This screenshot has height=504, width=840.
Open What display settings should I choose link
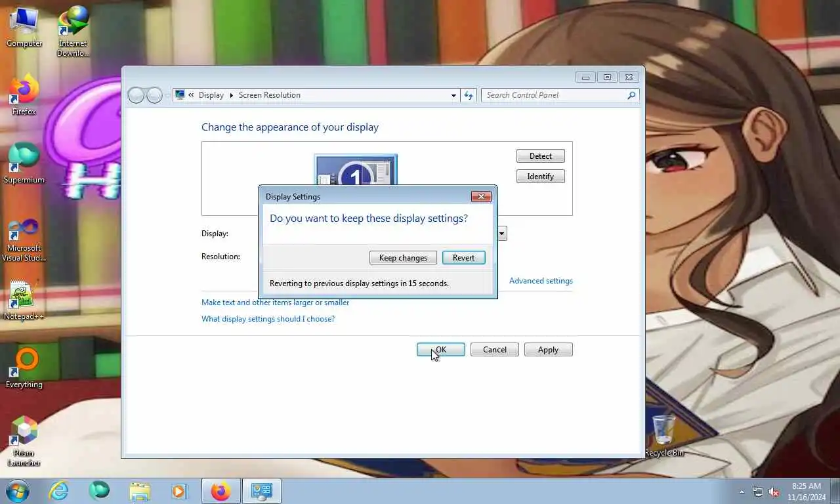pyautogui.click(x=268, y=319)
